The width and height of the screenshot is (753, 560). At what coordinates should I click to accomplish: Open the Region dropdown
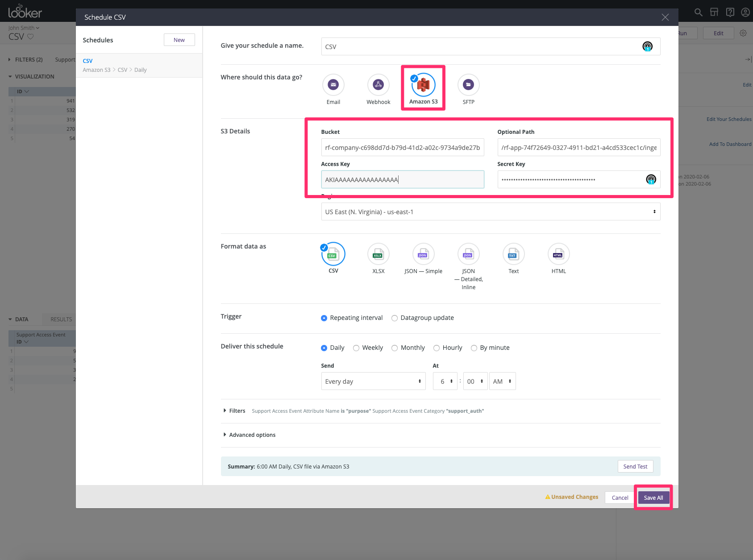coord(491,212)
